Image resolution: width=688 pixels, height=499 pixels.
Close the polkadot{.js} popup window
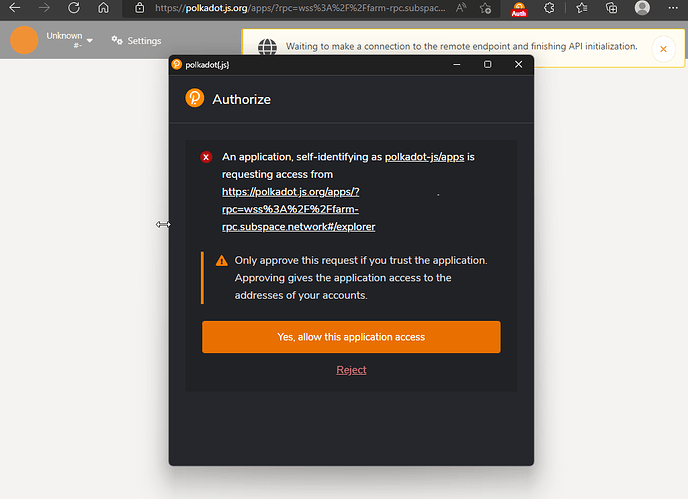tap(519, 65)
